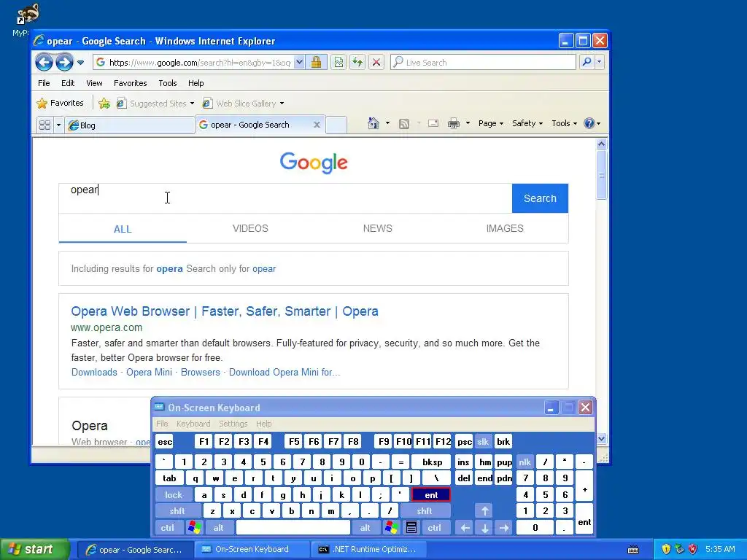747x560 pixels.
Task: Open Web Slice Gallery dropdown
Action: [282, 104]
